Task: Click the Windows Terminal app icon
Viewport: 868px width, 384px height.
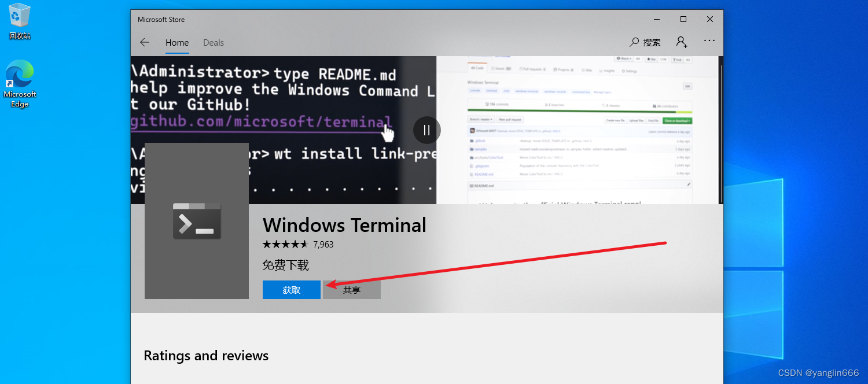Action: point(197,221)
